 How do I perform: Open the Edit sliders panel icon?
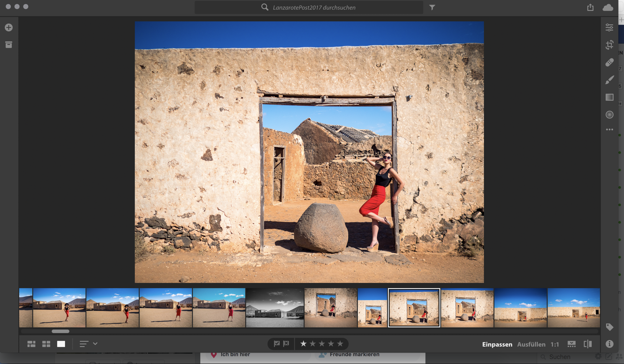[x=609, y=27]
